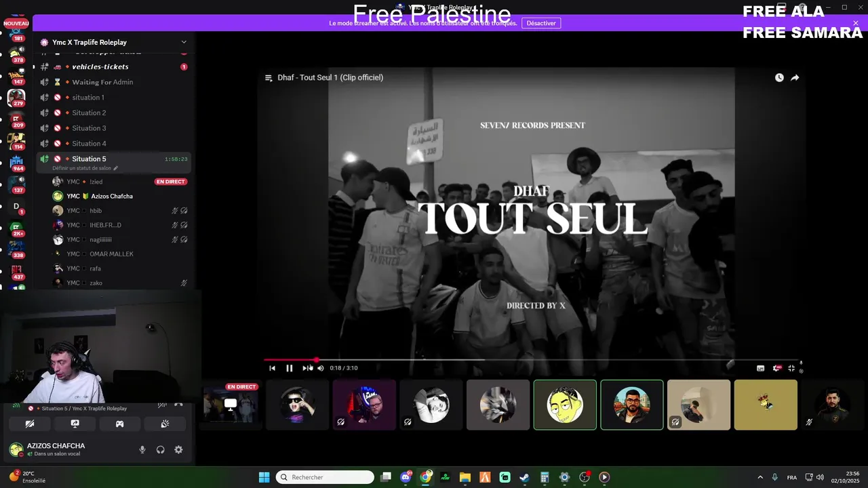Open Discord user settings gear
Viewport: 868px width, 488px height.
click(x=178, y=449)
